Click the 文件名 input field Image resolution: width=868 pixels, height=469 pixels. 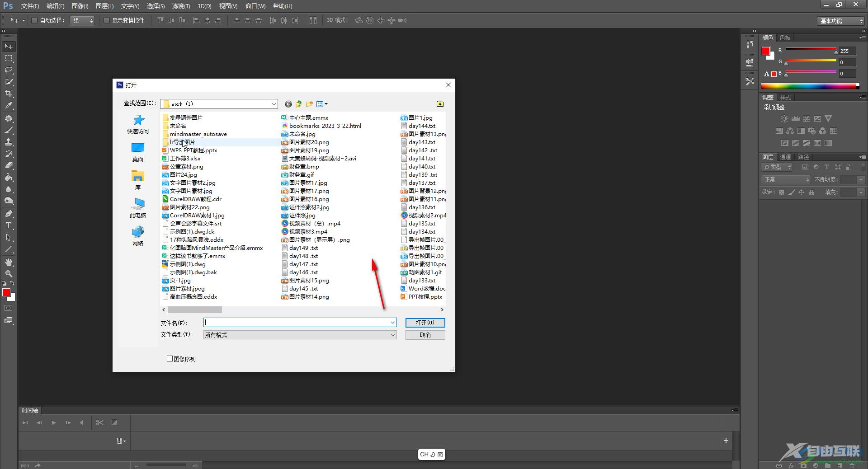pyautogui.click(x=296, y=323)
